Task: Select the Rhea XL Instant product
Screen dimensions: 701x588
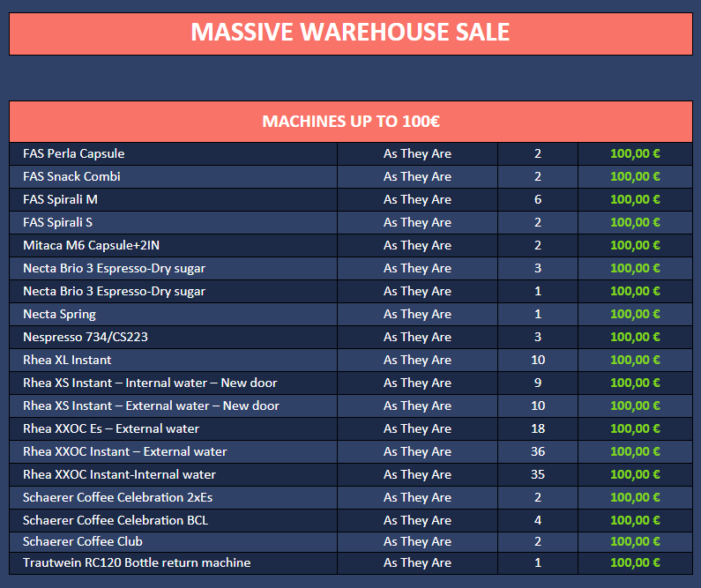Action: 67,360
